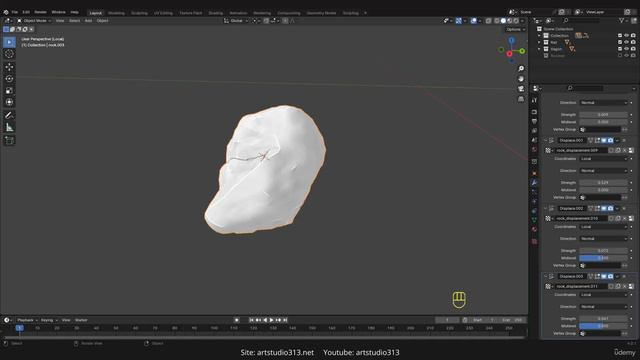Open Coordinates Local dropdown for rock_displacement.010
The height and width of the screenshot is (360, 640).
[603, 227]
